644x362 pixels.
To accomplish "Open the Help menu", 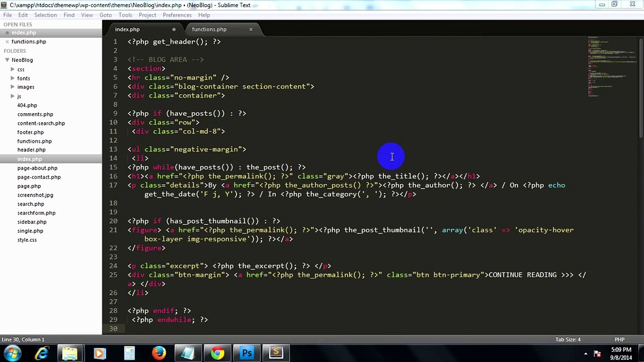I will 204,15.
